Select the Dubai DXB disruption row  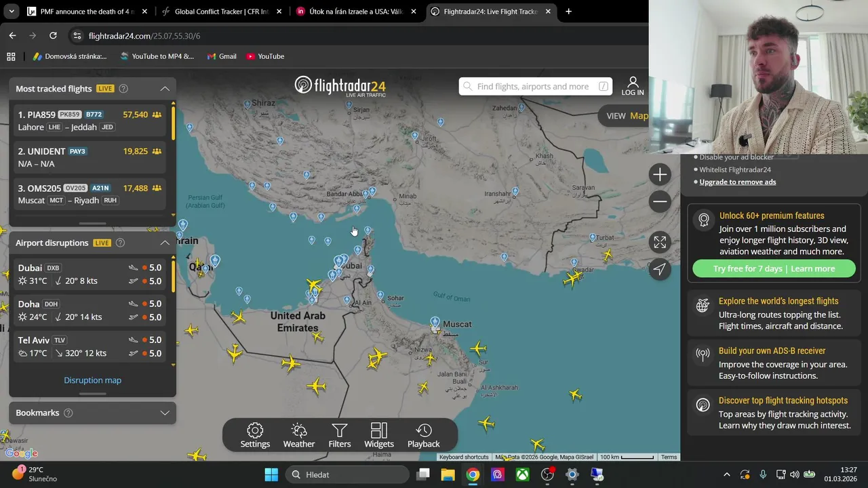(x=90, y=274)
